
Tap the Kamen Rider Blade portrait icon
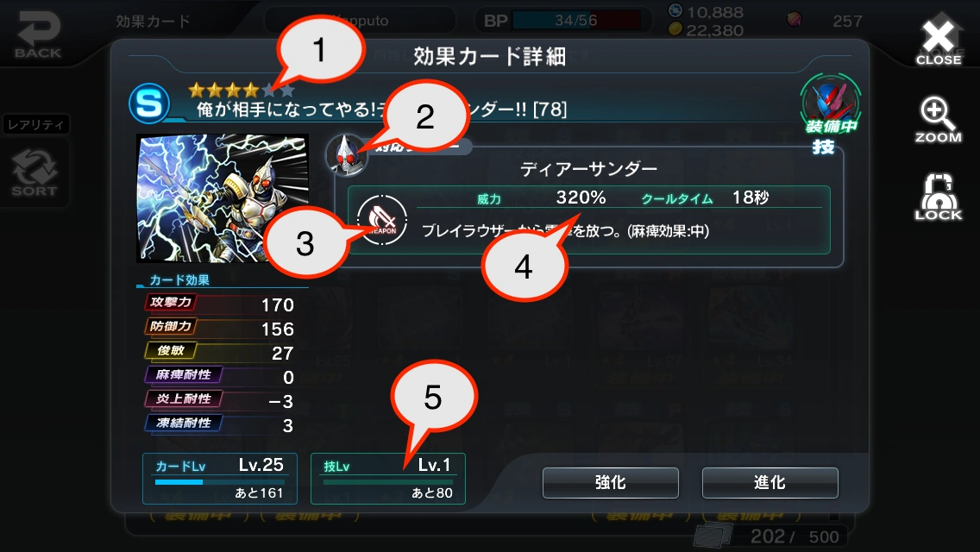(x=346, y=155)
